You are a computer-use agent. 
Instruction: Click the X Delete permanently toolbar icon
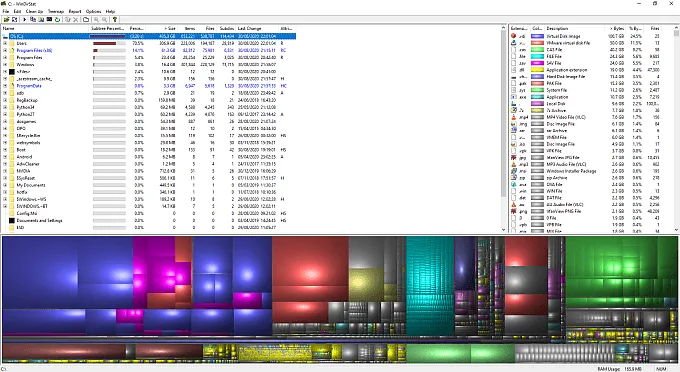(x=75, y=20)
